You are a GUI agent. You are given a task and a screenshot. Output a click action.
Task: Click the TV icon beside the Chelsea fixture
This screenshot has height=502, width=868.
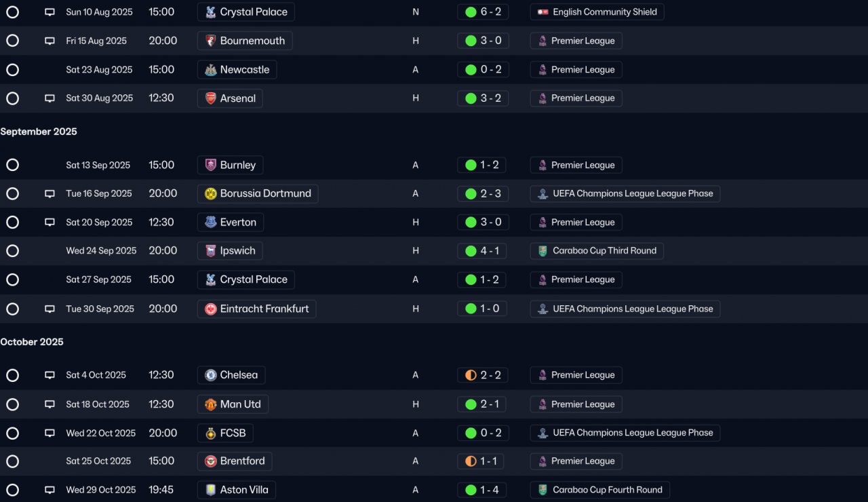pyautogui.click(x=50, y=375)
